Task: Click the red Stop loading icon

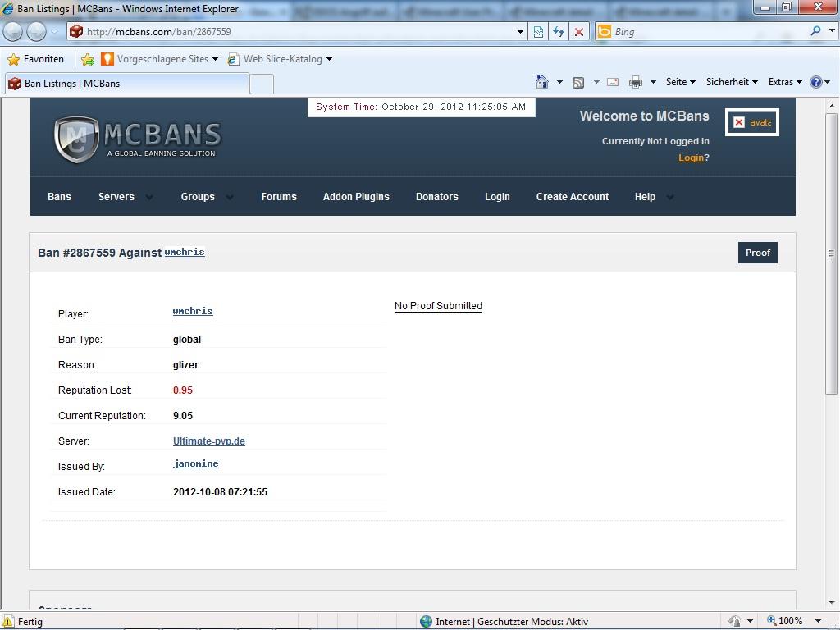Action: pos(579,32)
